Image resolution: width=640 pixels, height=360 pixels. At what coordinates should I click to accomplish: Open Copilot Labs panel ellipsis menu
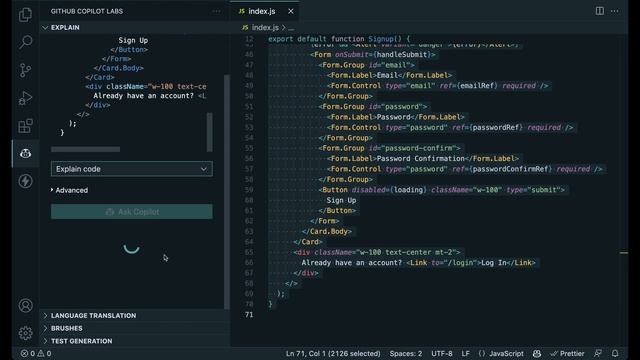[216, 11]
